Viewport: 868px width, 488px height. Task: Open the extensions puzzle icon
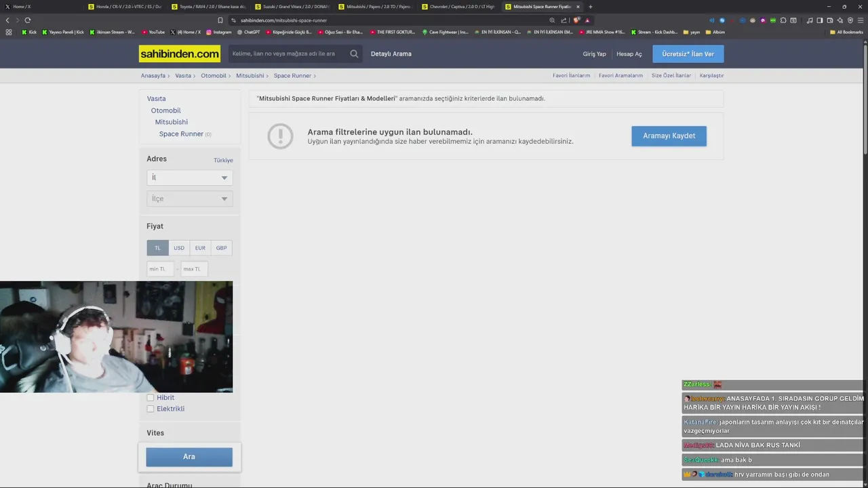coord(783,20)
